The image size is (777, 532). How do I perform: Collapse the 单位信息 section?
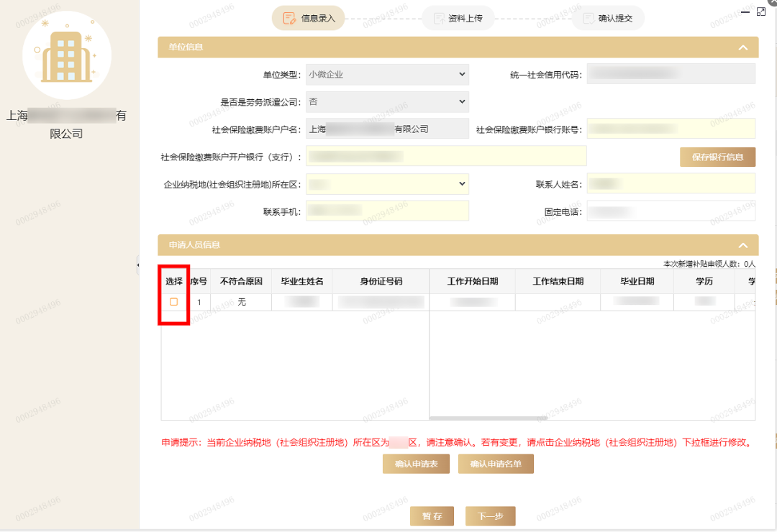[743, 47]
